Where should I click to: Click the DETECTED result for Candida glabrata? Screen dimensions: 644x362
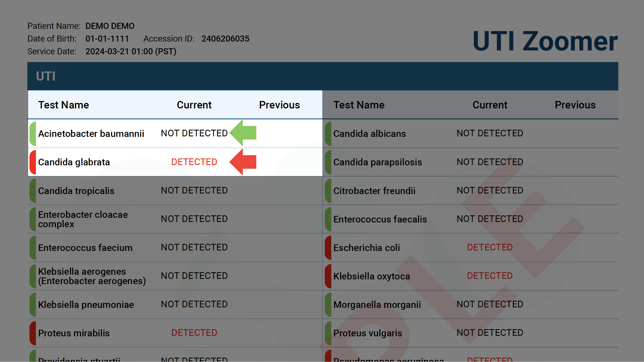click(194, 162)
